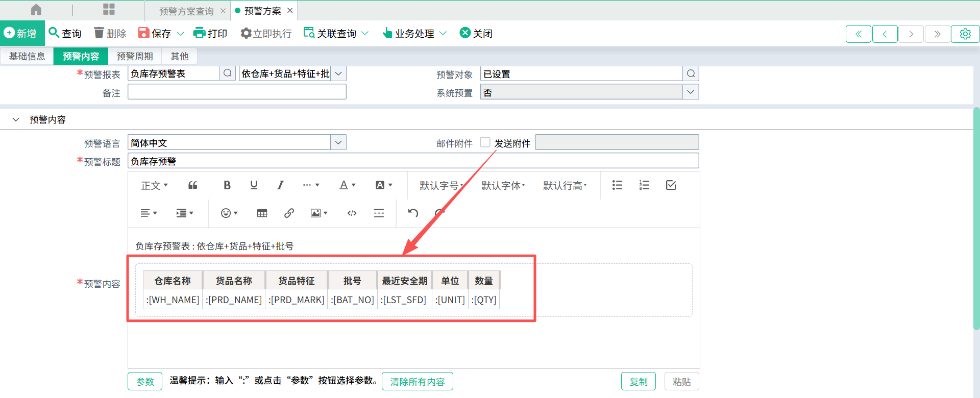Image resolution: width=980 pixels, height=398 pixels.
Task: Insert a hyperlink using link icon
Action: [289, 213]
